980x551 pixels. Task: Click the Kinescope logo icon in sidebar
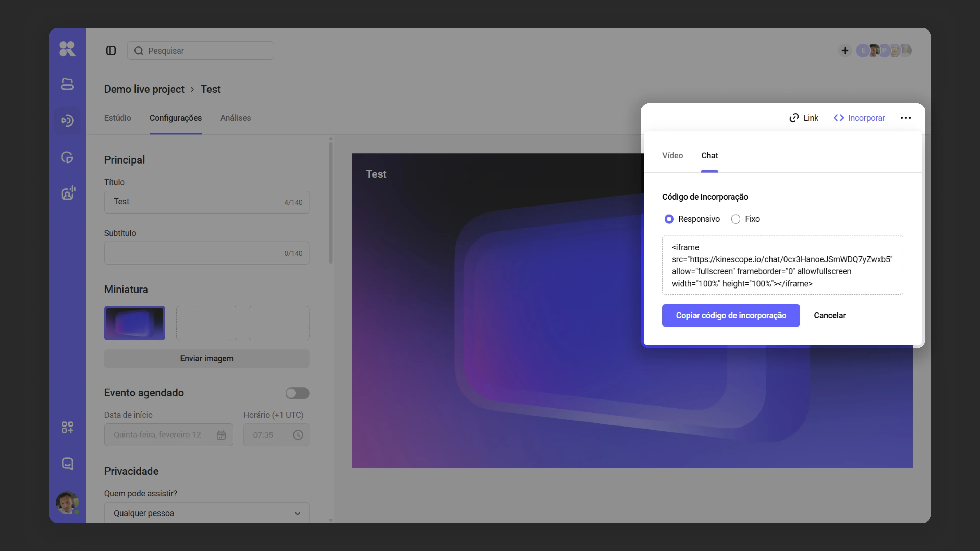[67, 49]
